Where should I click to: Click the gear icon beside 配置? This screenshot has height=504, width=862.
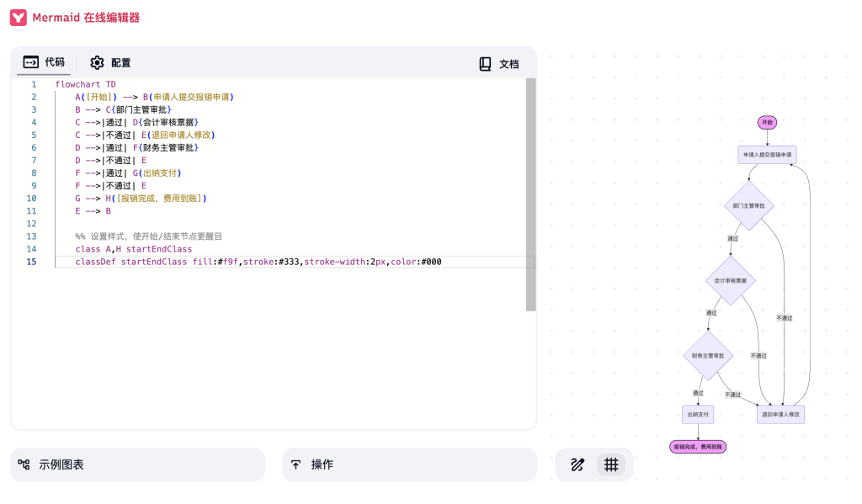97,63
